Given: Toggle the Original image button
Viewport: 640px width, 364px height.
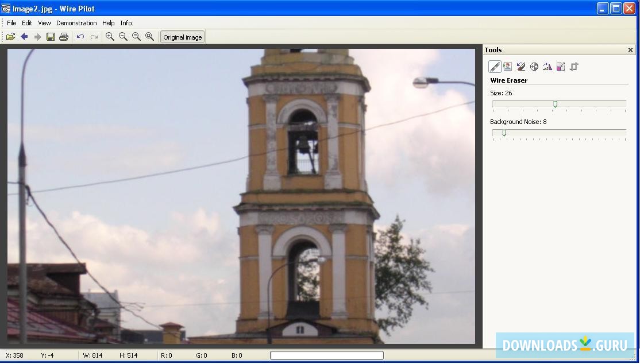Looking at the screenshot, I should (x=182, y=37).
